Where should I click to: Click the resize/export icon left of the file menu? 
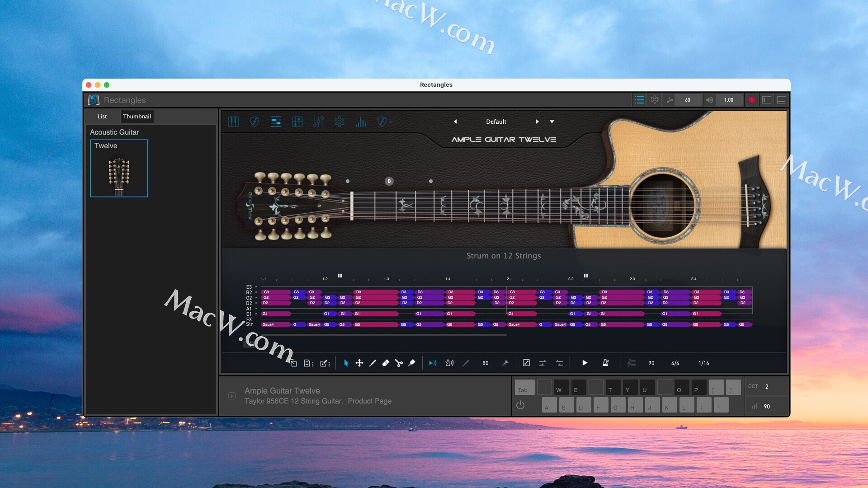tap(293, 363)
